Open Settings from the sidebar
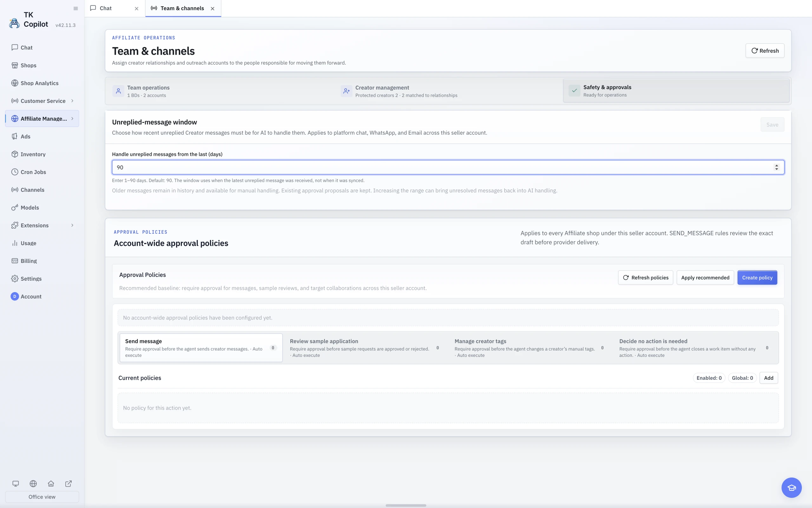 point(42,279)
